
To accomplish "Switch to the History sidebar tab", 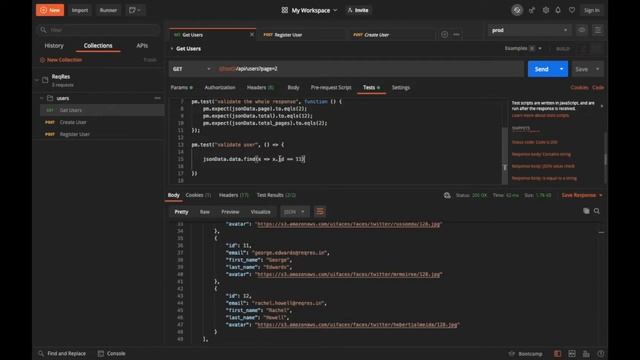I will (54, 46).
